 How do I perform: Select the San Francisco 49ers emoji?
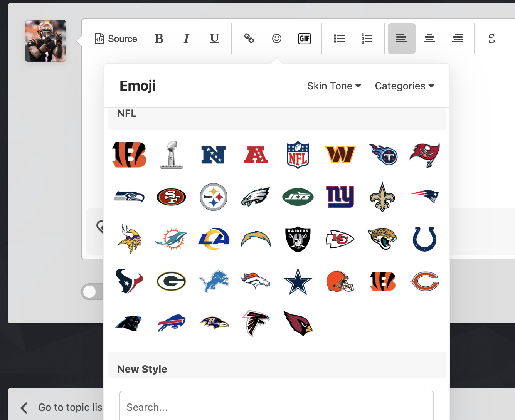tap(172, 197)
